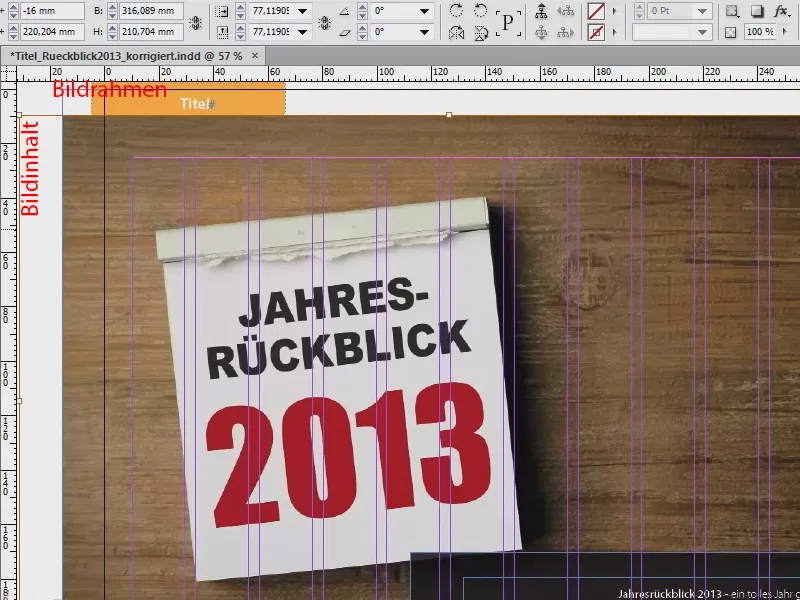Click the rotation angle 0° field
Image resolution: width=800 pixels, height=600 pixels.
tap(394, 11)
